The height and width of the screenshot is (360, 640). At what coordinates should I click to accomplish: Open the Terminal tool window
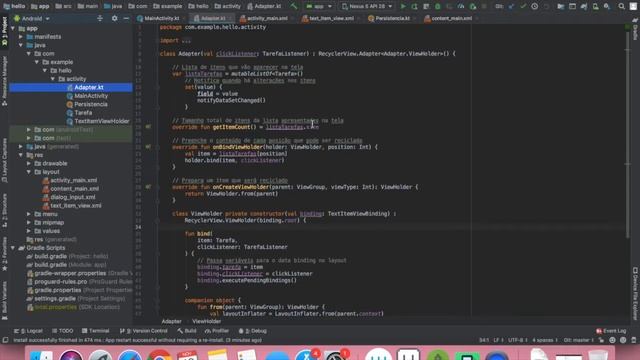tap(96, 331)
